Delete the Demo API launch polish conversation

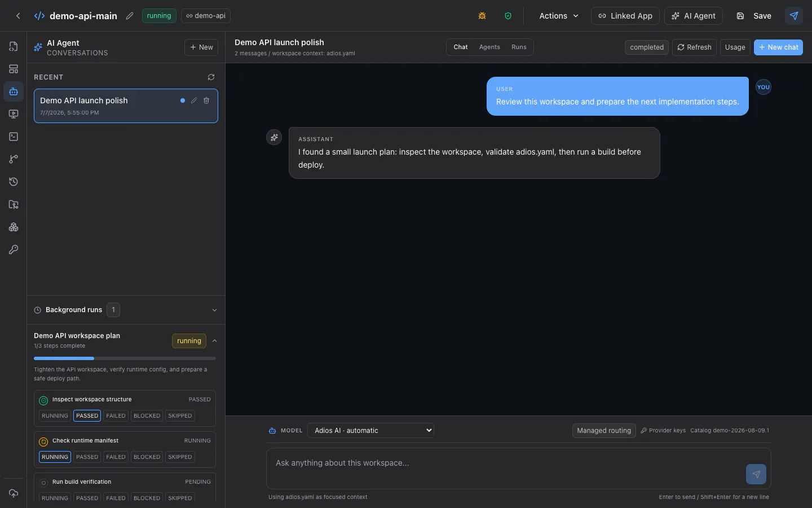tap(206, 100)
